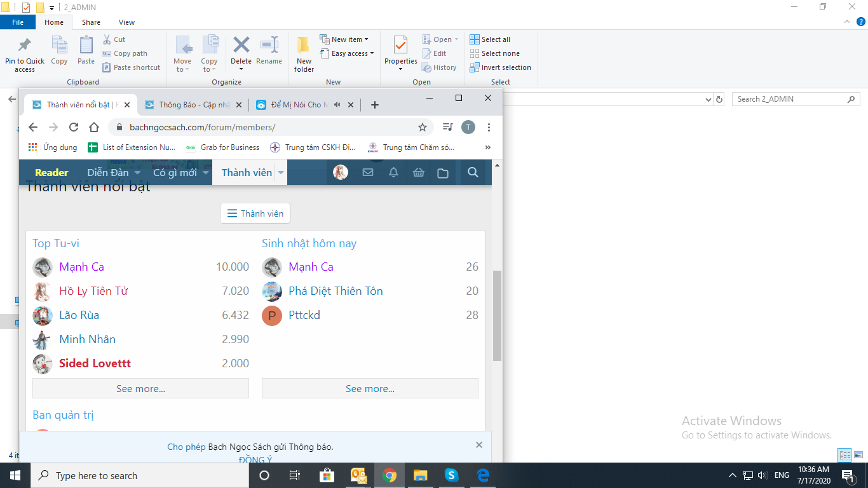Open the forum inbox envelope icon
The height and width of the screenshot is (488, 868).
367,172
